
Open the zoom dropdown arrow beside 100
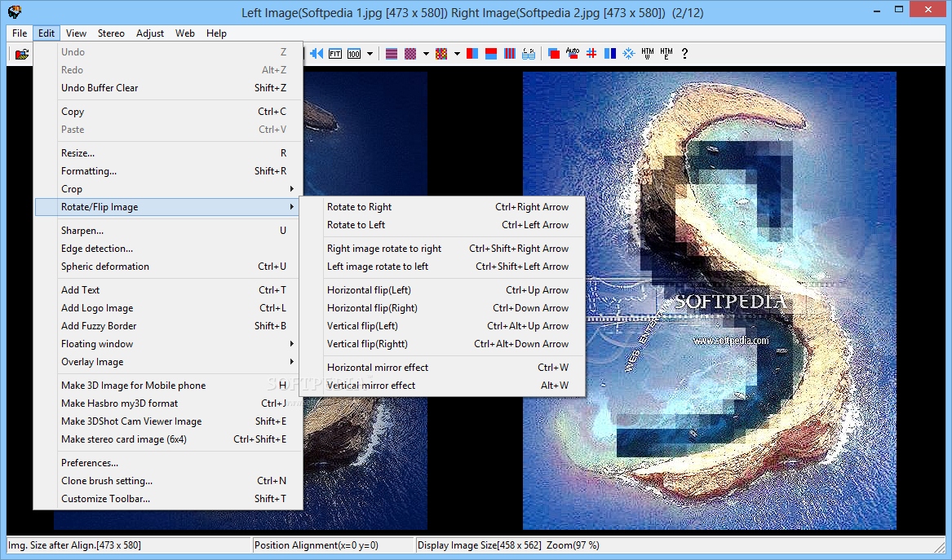[x=370, y=53]
